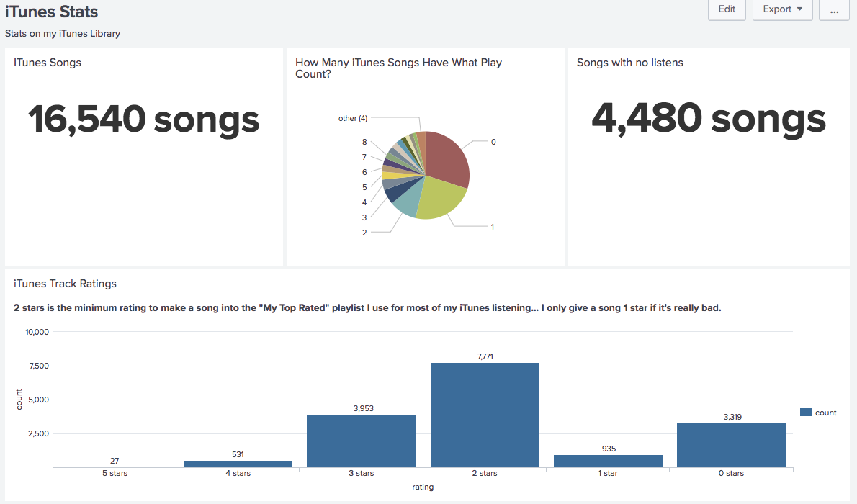Screen dimensions: 857x504
Task: Click the 'iTunes Stats' dashboard title
Action: (x=52, y=12)
